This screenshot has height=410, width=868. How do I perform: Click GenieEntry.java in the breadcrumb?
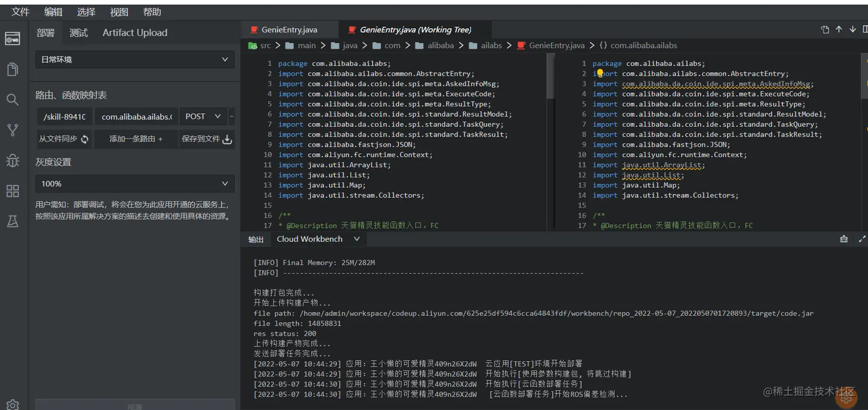[556, 45]
